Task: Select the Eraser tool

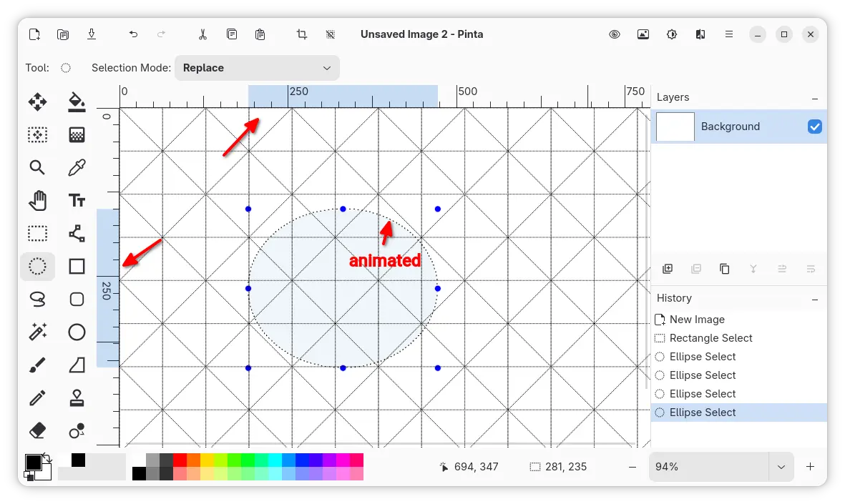Action: click(37, 430)
